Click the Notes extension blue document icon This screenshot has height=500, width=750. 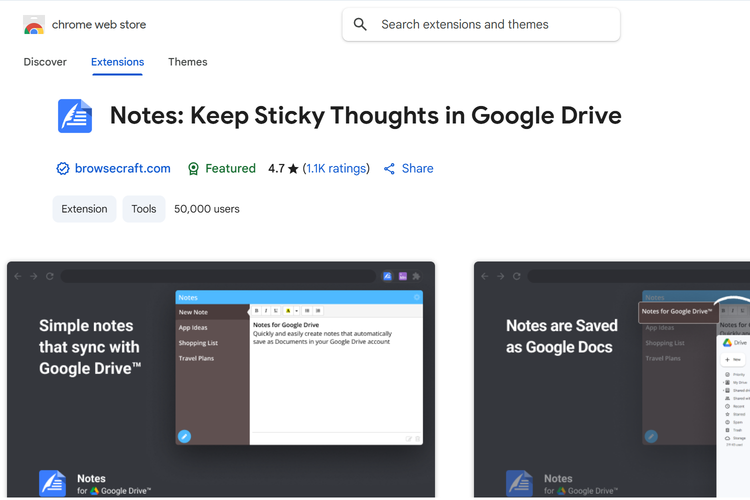[75, 116]
